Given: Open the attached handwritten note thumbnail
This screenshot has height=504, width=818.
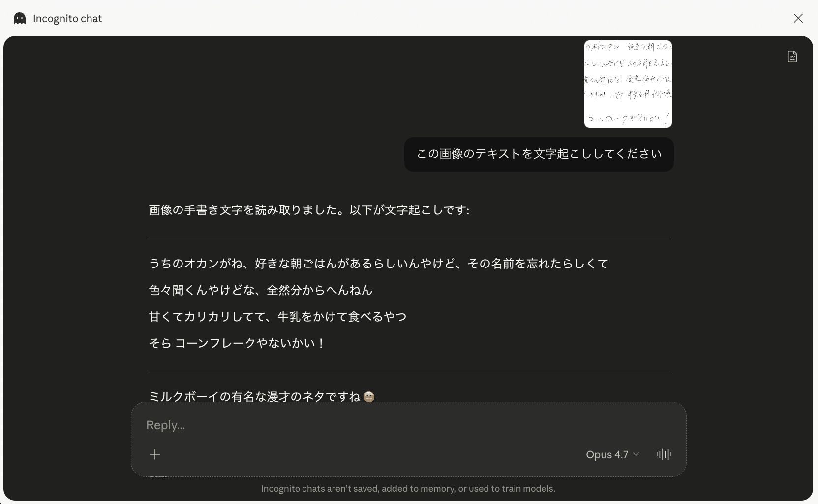Looking at the screenshot, I should (628, 84).
